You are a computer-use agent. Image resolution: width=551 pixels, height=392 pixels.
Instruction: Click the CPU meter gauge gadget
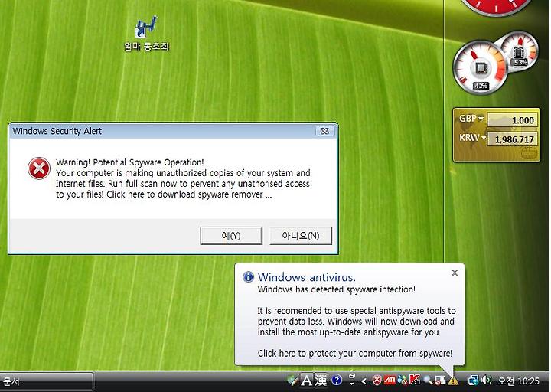480,67
